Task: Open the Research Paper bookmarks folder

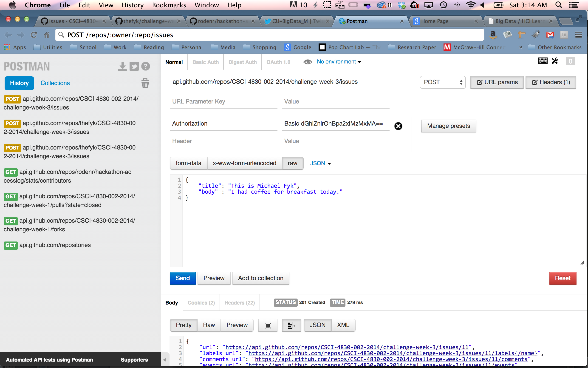Action: point(412,47)
